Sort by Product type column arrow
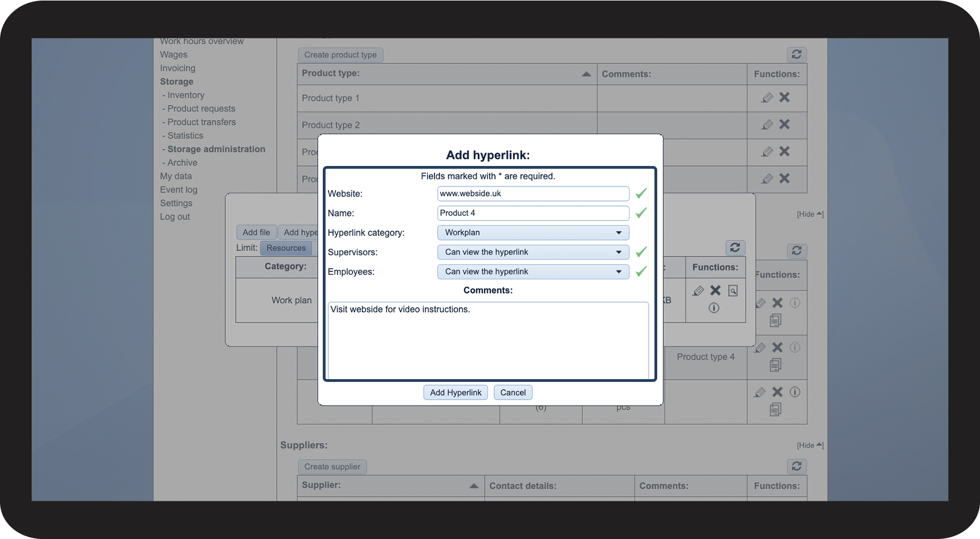The image size is (980, 539). [586, 74]
